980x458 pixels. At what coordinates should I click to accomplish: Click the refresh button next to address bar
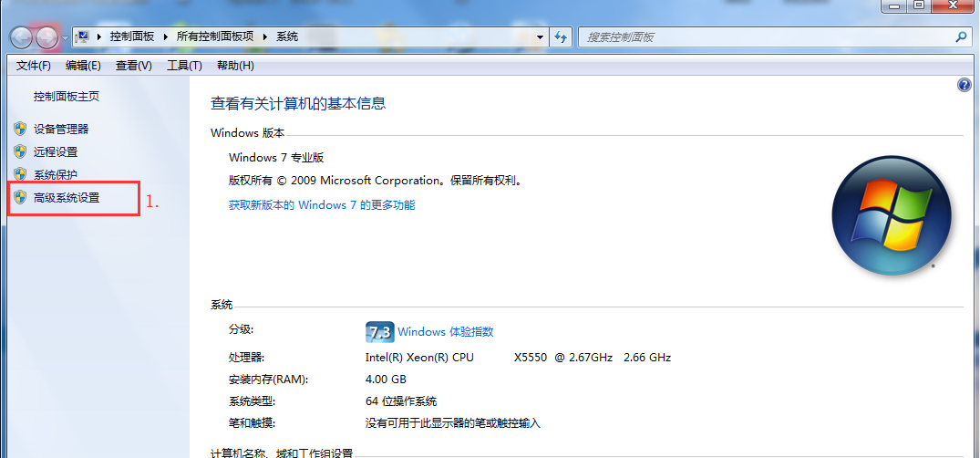tap(561, 37)
